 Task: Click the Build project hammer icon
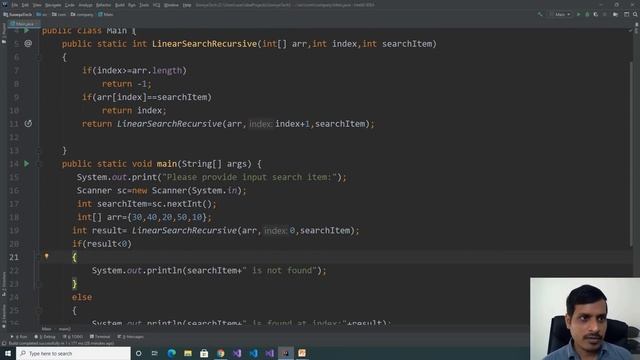[540, 14]
